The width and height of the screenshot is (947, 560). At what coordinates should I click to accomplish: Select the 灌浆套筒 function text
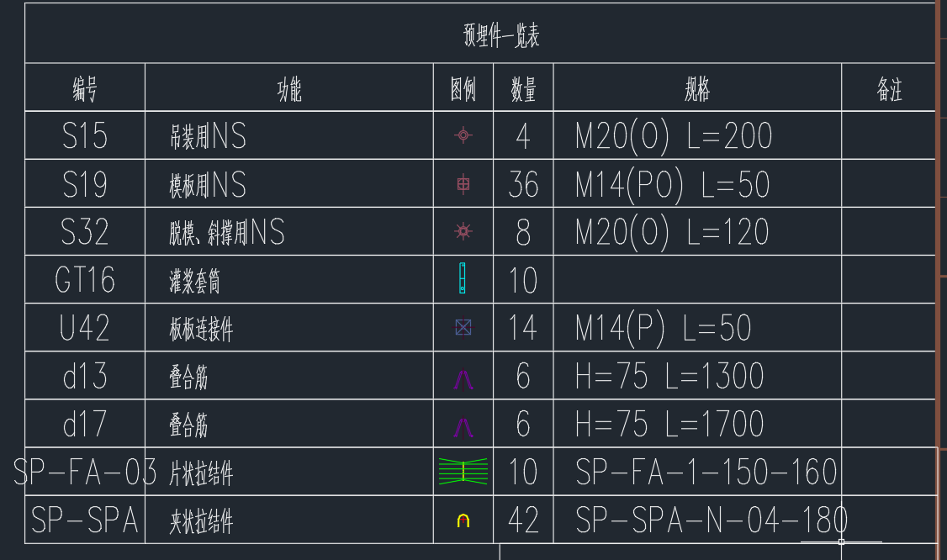coord(194,281)
